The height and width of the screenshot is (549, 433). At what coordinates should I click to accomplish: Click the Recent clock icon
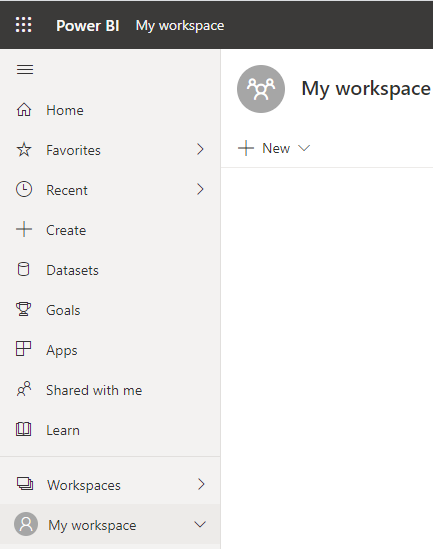click(24, 189)
